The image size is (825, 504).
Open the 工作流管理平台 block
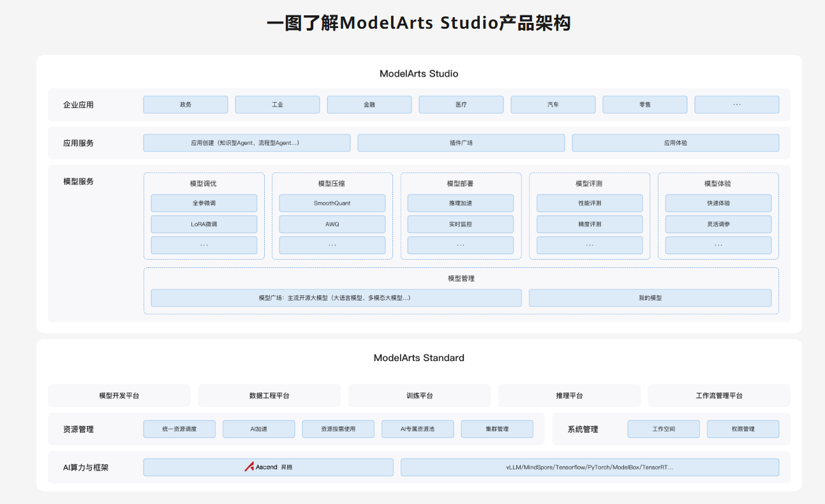(719, 396)
